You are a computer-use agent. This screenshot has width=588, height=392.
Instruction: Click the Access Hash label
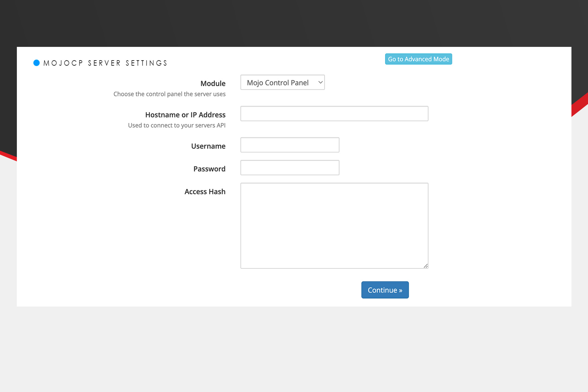pos(205,191)
